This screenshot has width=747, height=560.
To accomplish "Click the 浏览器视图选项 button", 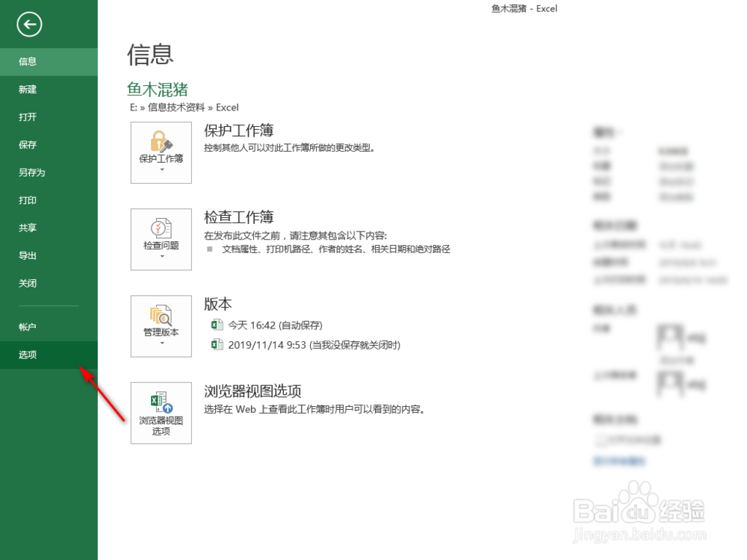I will [x=161, y=413].
